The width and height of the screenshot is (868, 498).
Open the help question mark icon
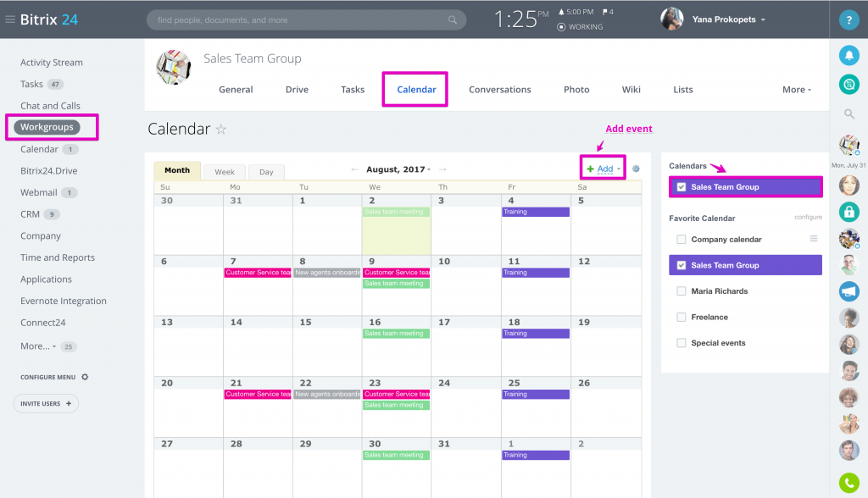point(849,20)
